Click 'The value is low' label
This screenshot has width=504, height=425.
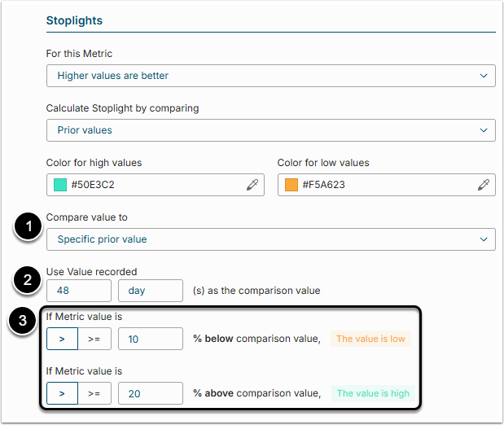point(370,339)
